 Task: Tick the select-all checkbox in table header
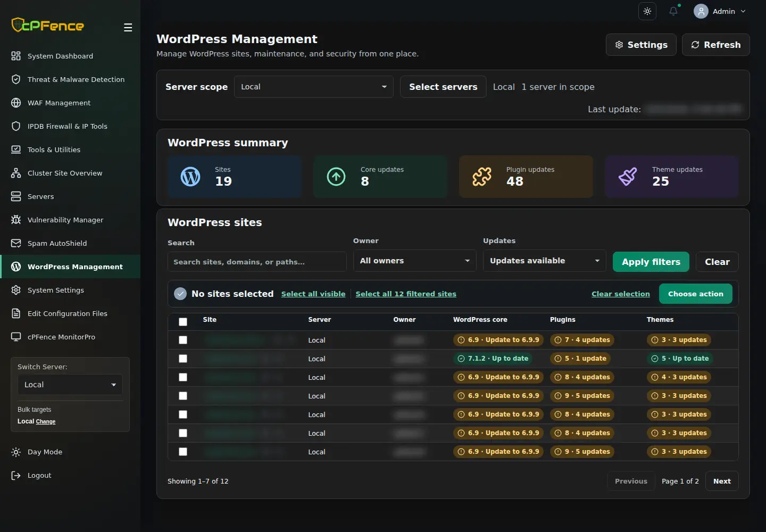(183, 322)
